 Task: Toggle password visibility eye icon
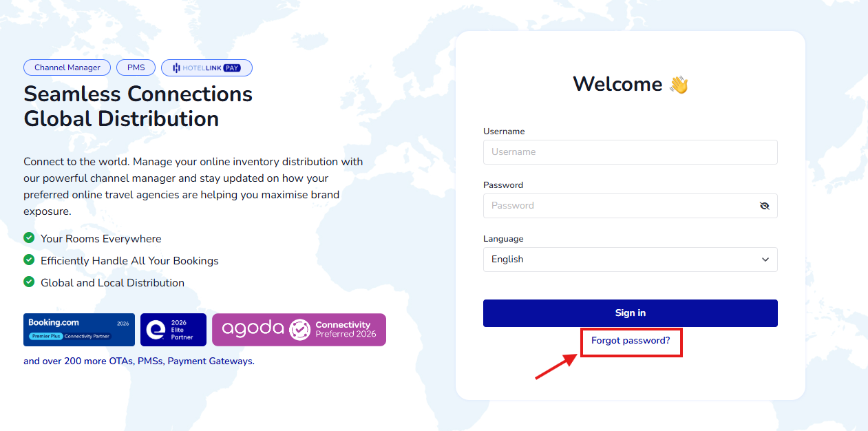764,206
